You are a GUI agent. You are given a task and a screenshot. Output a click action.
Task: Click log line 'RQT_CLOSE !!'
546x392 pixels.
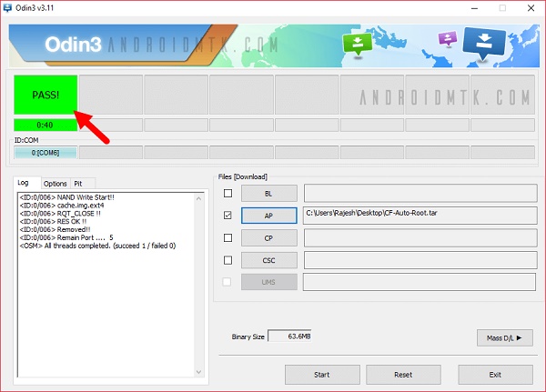tap(60, 214)
